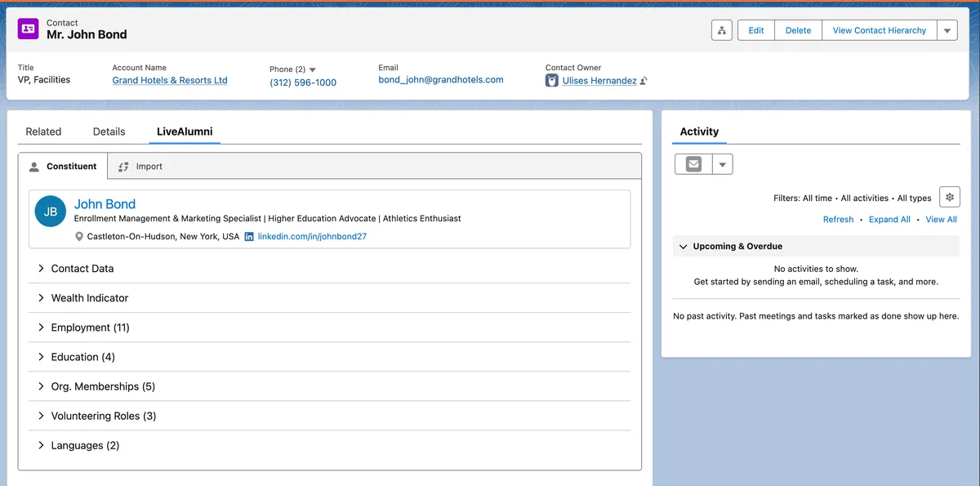Click the title text VP, Facilities
Screen dimensions: 980x486
pos(44,80)
